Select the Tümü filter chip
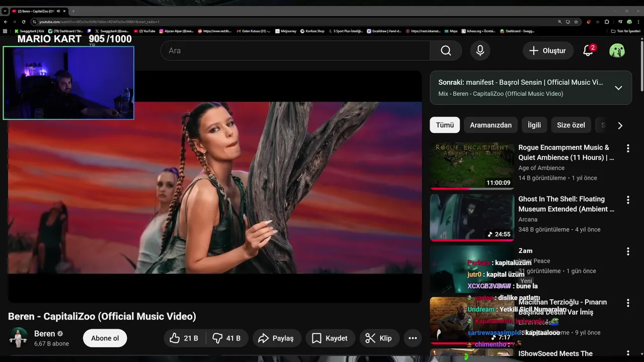The image size is (644, 362). 445,125
